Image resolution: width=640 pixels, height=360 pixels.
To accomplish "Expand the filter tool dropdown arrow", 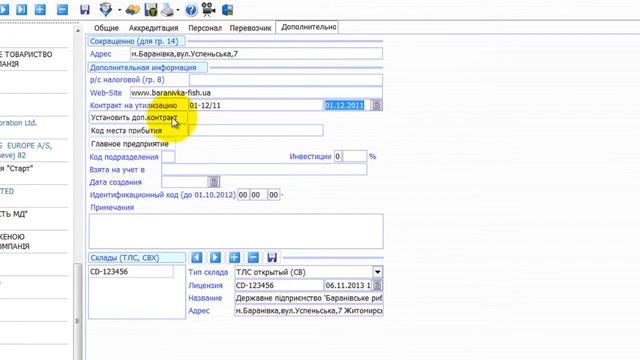I will point(119,10).
